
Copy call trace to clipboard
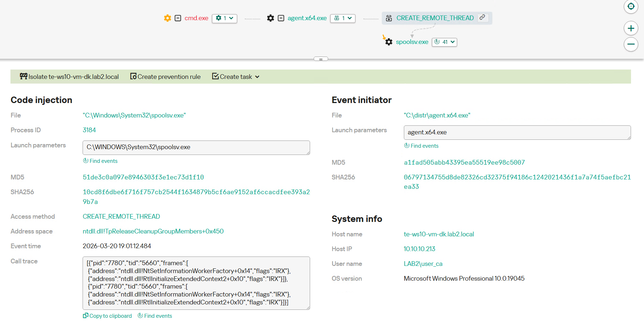(x=107, y=316)
